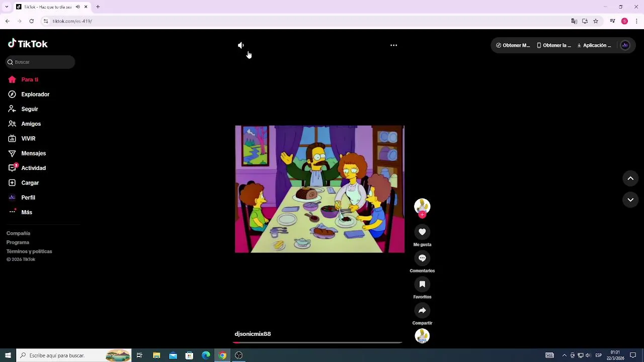Go to Explorador in sidebar

pyautogui.click(x=35, y=94)
